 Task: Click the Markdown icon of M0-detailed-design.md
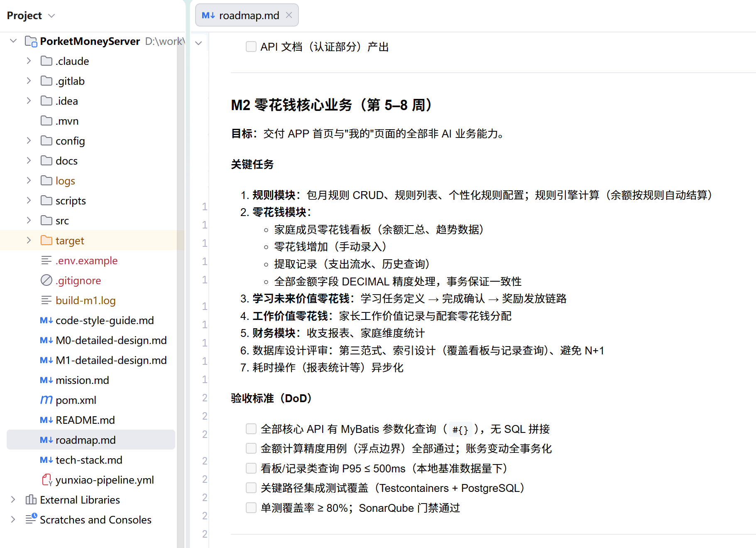pos(46,340)
